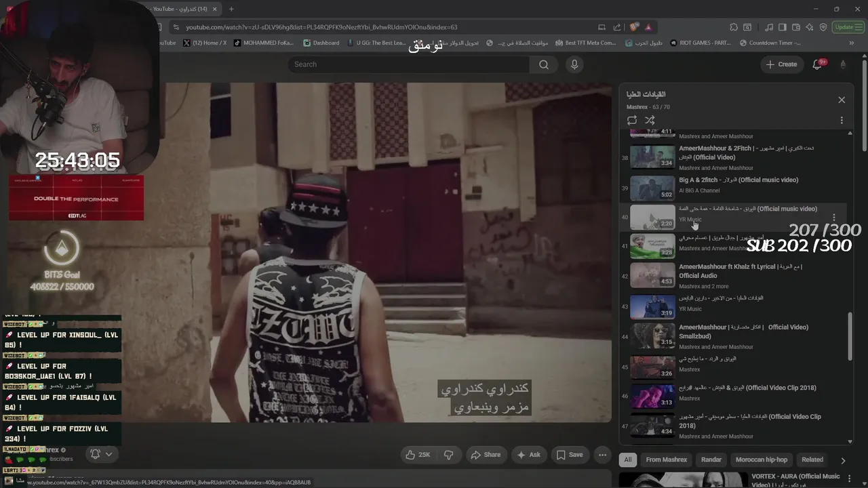Open more actions ellipsis below video
The height and width of the screenshot is (488, 868).
tap(602, 455)
